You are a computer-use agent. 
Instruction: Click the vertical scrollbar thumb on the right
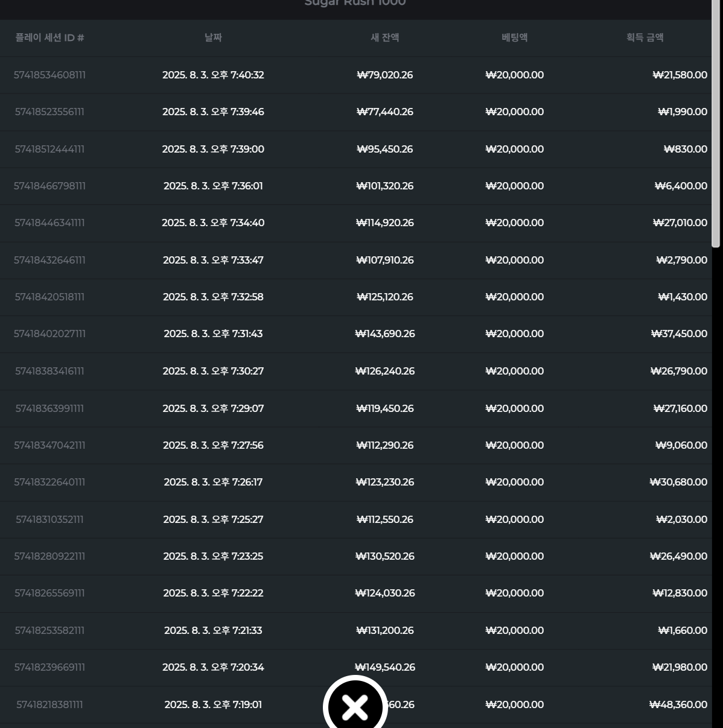[x=716, y=124]
